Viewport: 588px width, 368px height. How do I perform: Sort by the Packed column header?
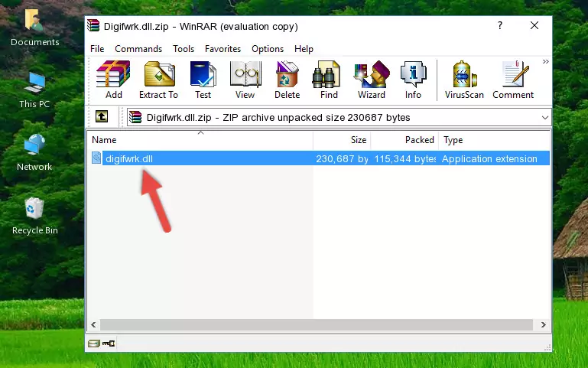click(404, 140)
